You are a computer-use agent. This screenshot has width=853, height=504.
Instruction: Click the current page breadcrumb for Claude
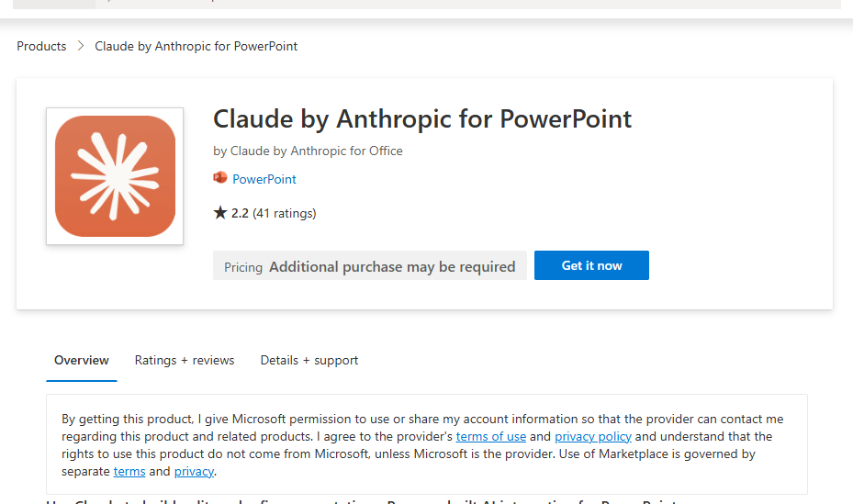coord(196,46)
